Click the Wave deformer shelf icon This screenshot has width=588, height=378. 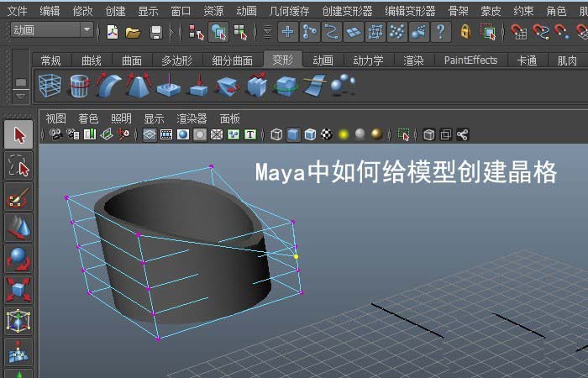(257, 85)
